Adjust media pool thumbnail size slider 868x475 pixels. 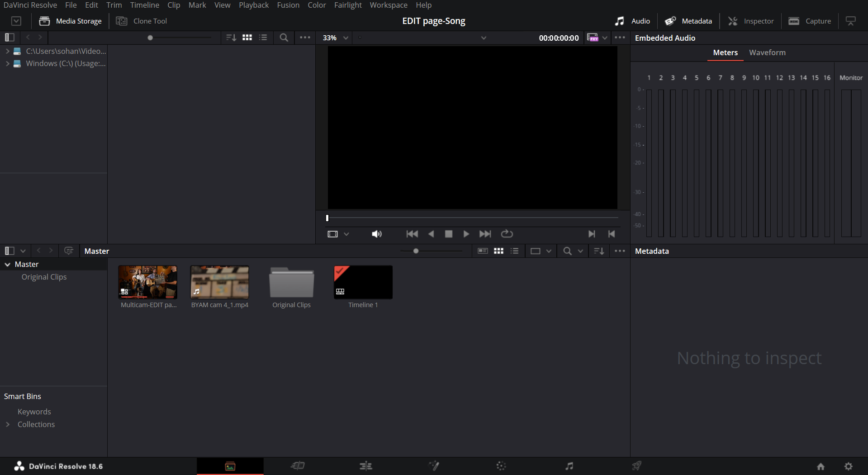[x=416, y=251]
